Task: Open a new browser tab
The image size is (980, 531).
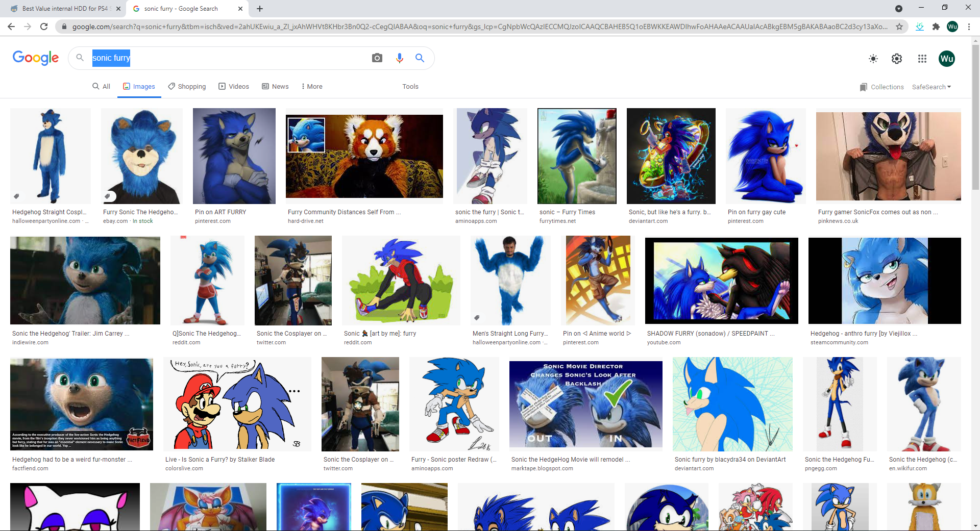Action: tap(260, 9)
